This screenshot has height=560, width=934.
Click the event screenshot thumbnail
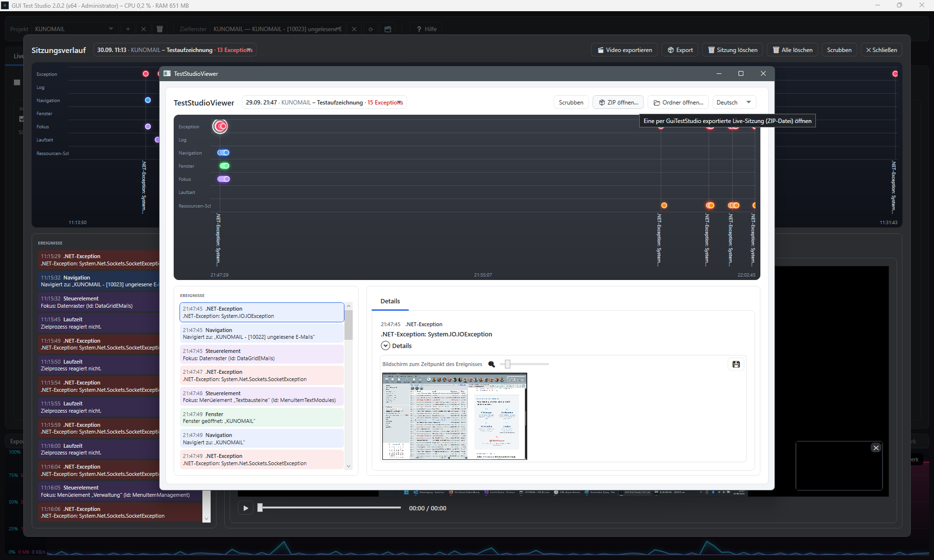(454, 416)
